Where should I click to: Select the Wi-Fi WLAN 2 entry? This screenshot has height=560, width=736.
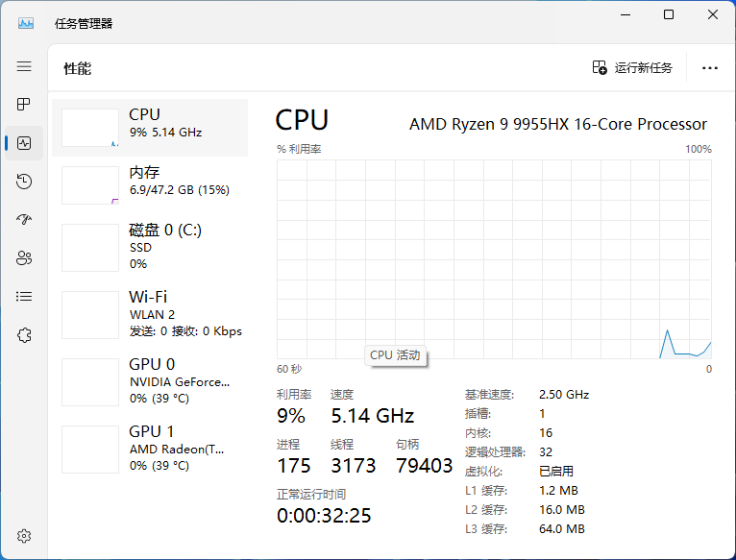[149, 314]
